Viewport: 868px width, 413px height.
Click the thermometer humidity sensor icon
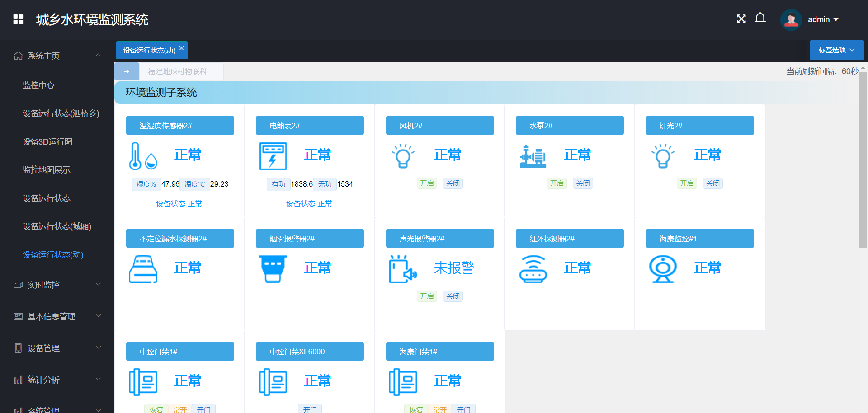pos(143,156)
